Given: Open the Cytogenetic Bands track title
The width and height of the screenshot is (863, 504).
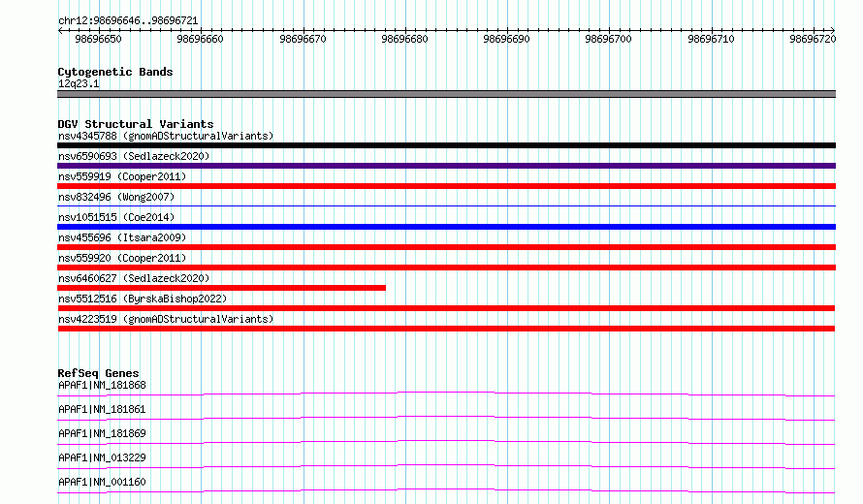Looking at the screenshot, I should coord(115,72).
